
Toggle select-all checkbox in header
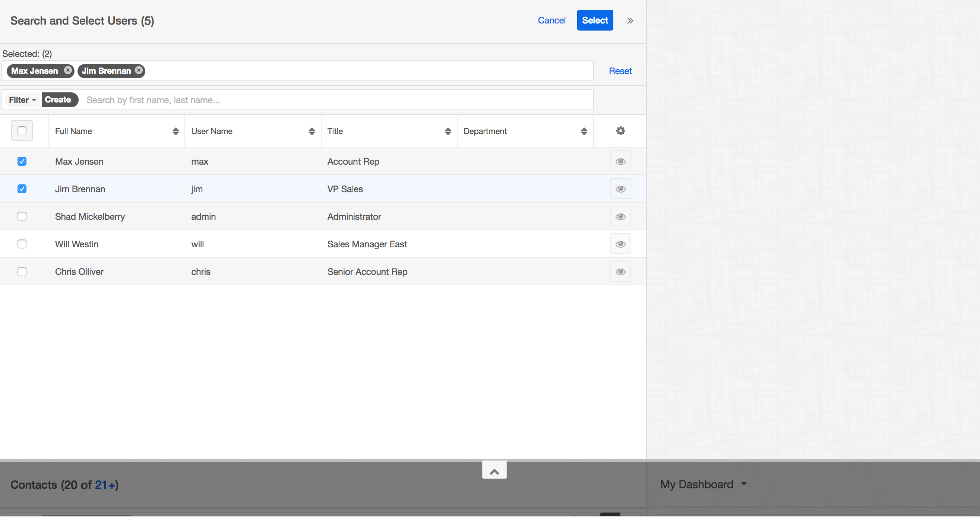pos(22,131)
